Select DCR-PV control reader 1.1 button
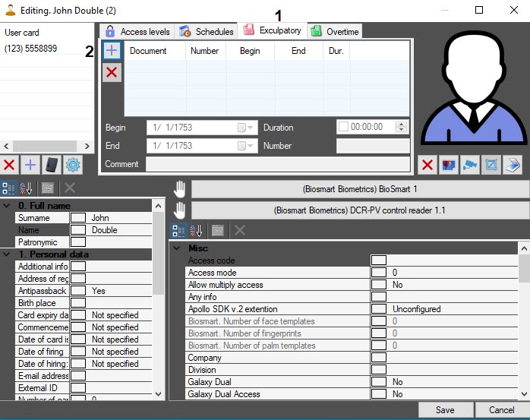This screenshot has width=530, height=420. 360,210
